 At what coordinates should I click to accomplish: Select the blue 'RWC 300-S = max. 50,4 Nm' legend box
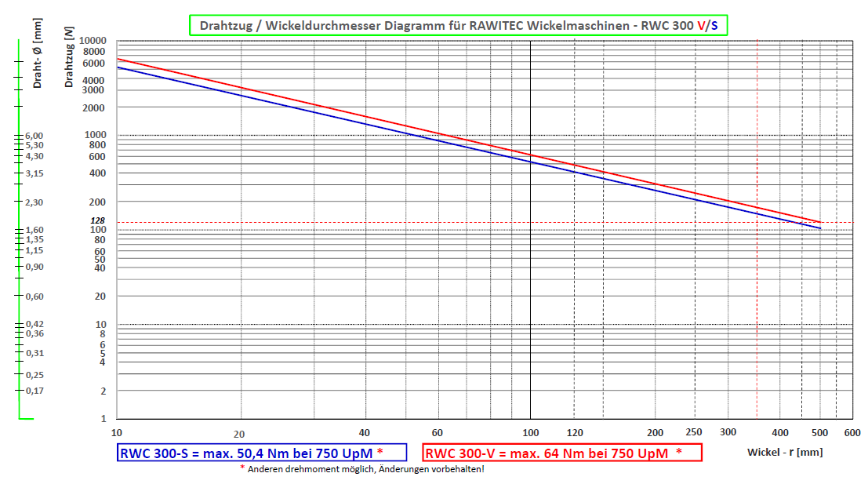(262, 453)
